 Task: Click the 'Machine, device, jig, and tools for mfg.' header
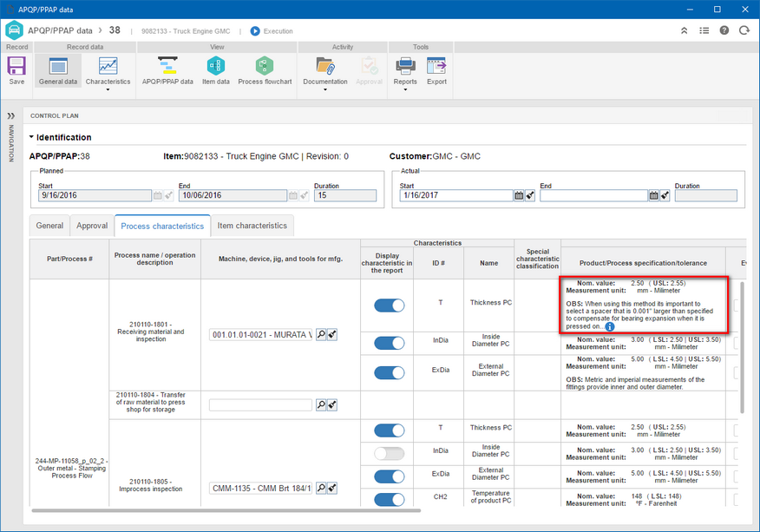280,259
